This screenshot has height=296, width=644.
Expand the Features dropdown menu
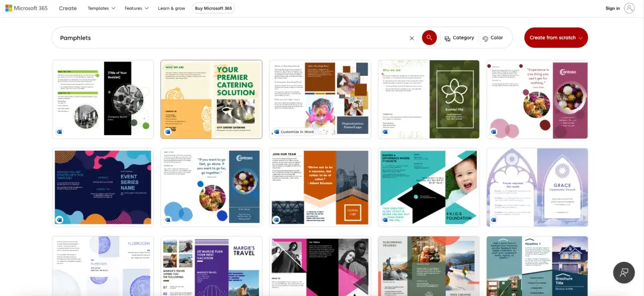[x=136, y=9]
